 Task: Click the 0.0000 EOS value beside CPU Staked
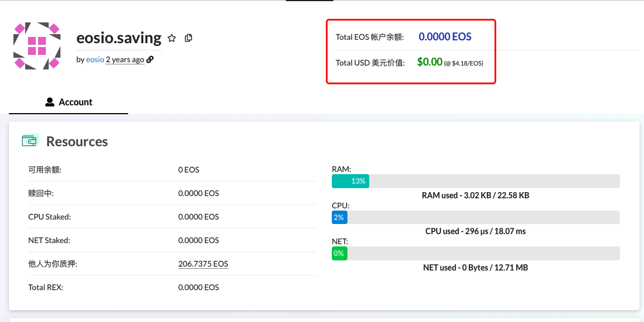(199, 217)
